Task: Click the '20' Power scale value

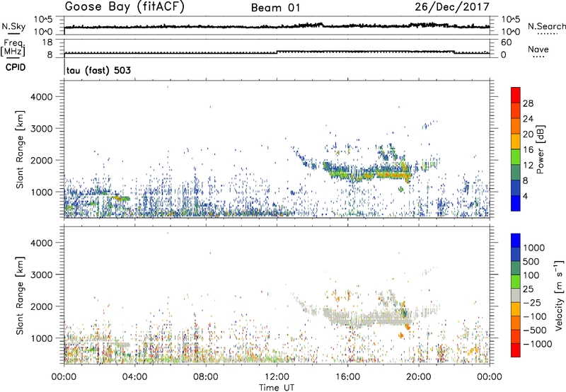Action: coord(528,134)
